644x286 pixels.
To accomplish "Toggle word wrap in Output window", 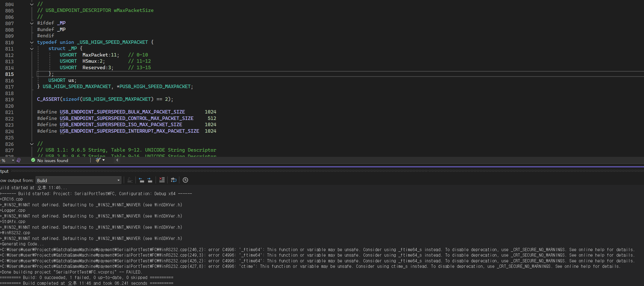I will pos(173,180).
